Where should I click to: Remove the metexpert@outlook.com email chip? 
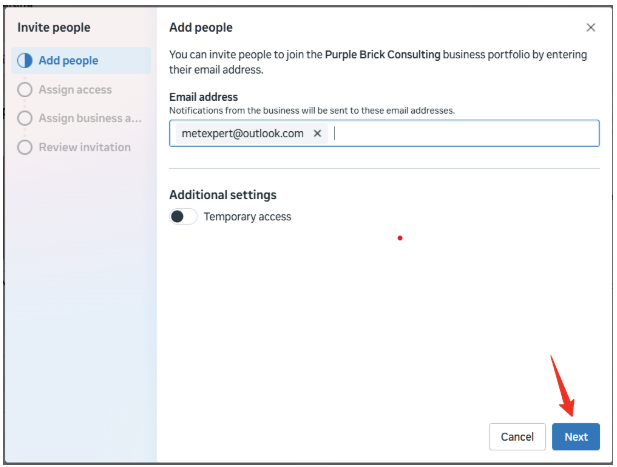318,133
